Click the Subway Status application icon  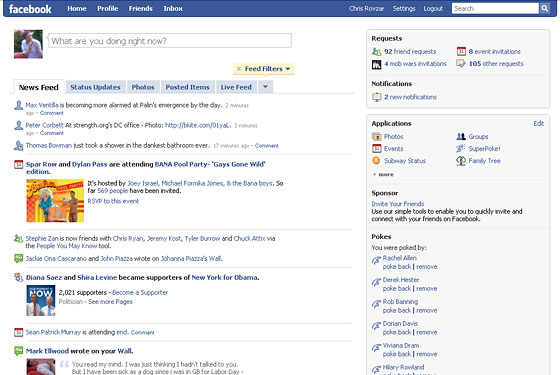pos(376,161)
